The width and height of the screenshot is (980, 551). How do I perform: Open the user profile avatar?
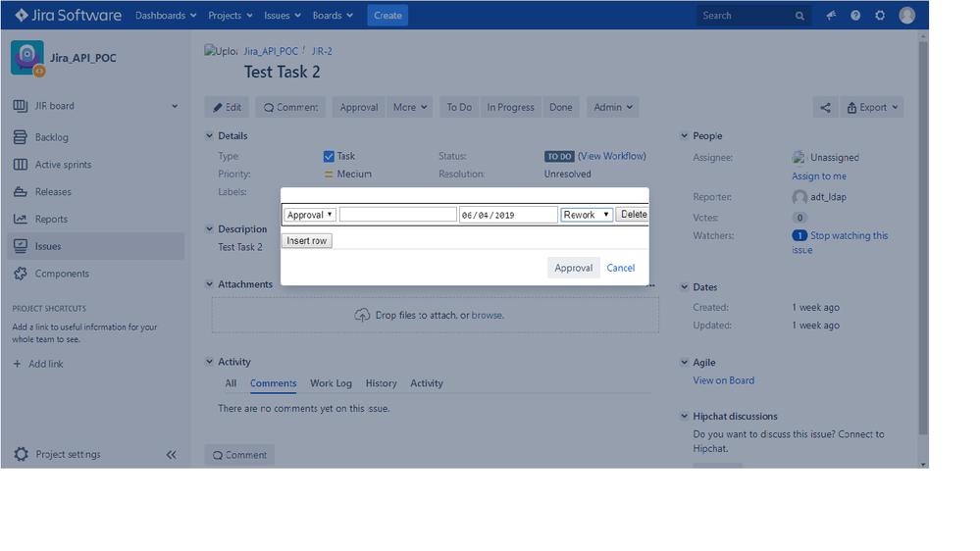pyautogui.click(x=906, y=15)
